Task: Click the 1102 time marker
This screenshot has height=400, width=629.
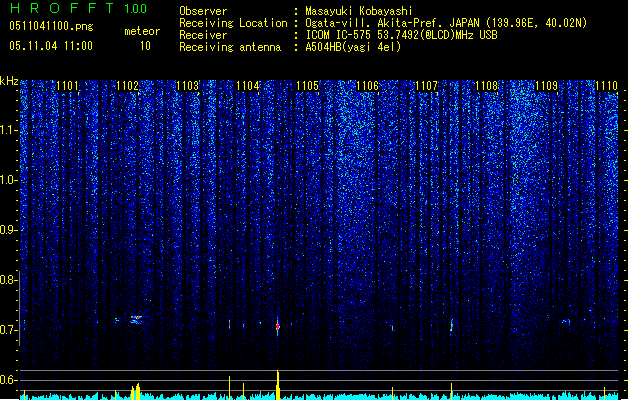Action: 127,86
